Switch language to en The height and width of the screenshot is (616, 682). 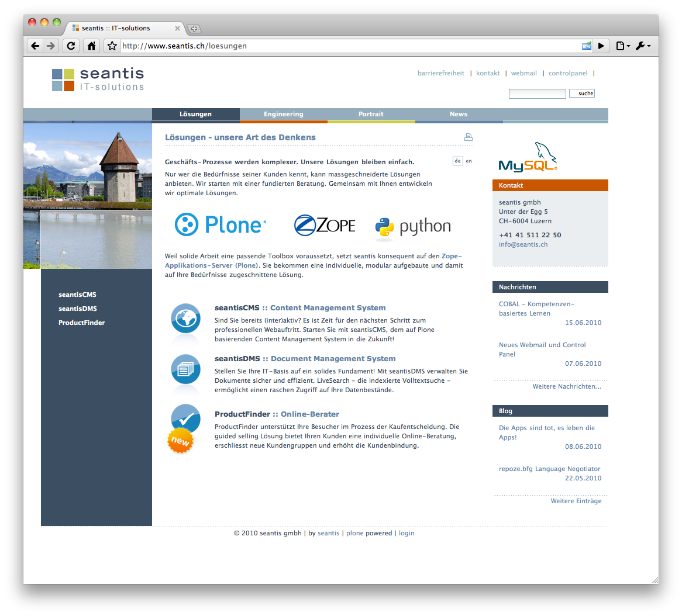click(469, 161)
